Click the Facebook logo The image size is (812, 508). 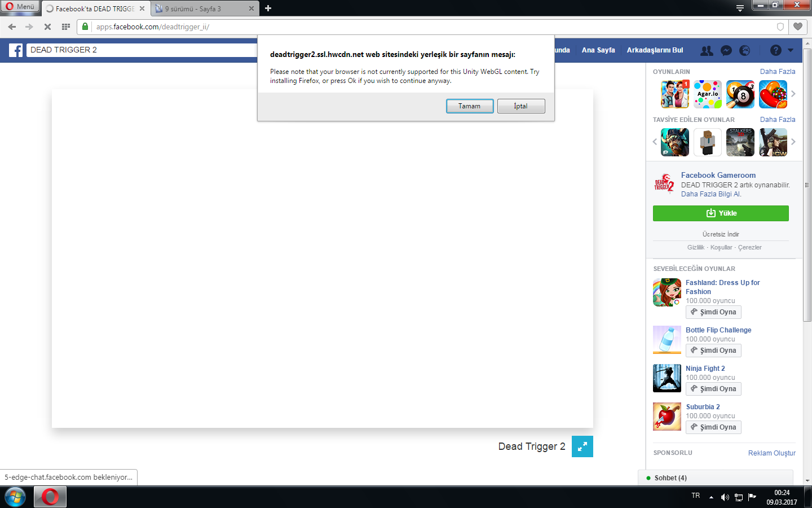[16, 50]
